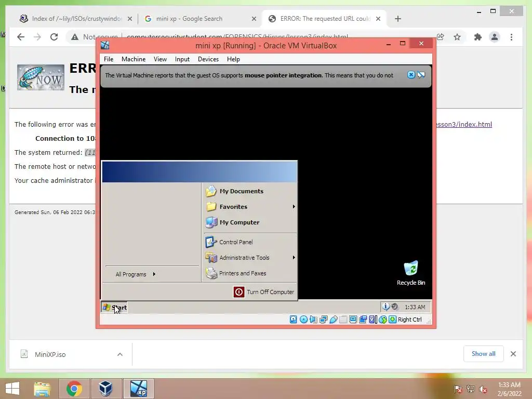Image resolution: width=532 pixels, height=399 pixels.
Task: Open the MiniXP.iso download item
Action: (50, 354)
